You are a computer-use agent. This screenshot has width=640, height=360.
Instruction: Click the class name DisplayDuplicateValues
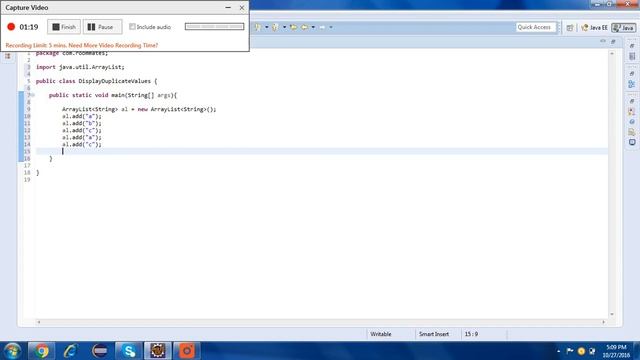[x=114, y=81]
